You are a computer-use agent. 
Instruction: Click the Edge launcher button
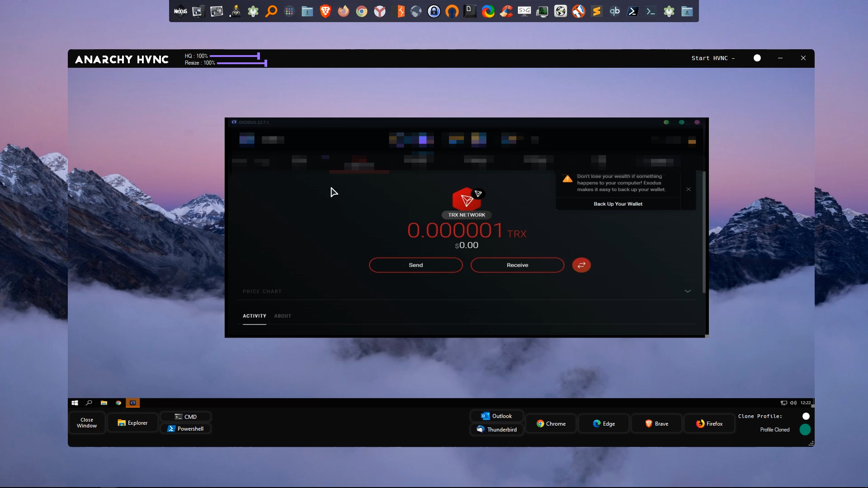coord(604,424)
